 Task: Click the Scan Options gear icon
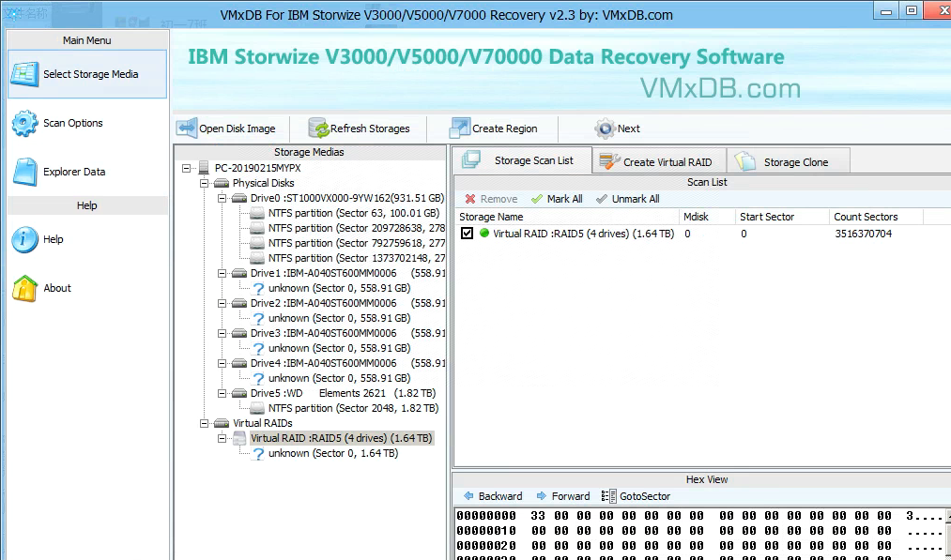tap(24, 123)
